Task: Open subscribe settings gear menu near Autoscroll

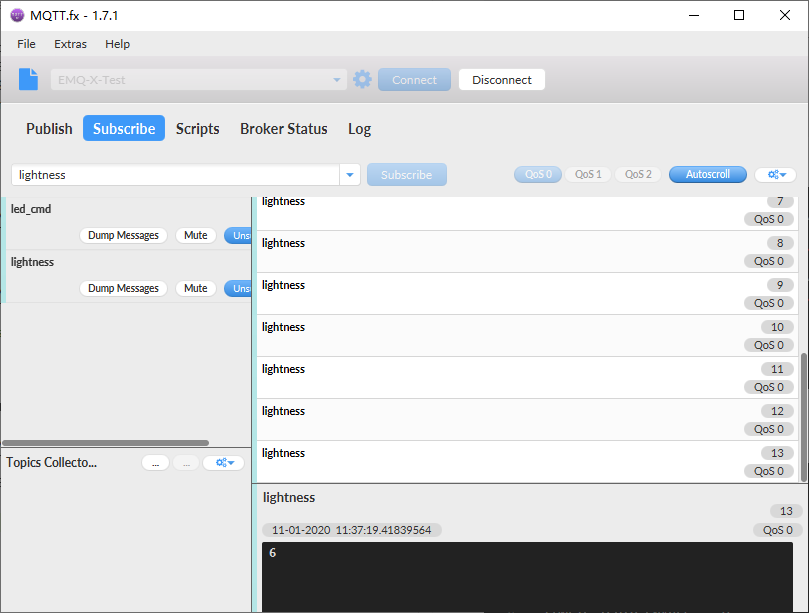Action: (x=775, y=174)
